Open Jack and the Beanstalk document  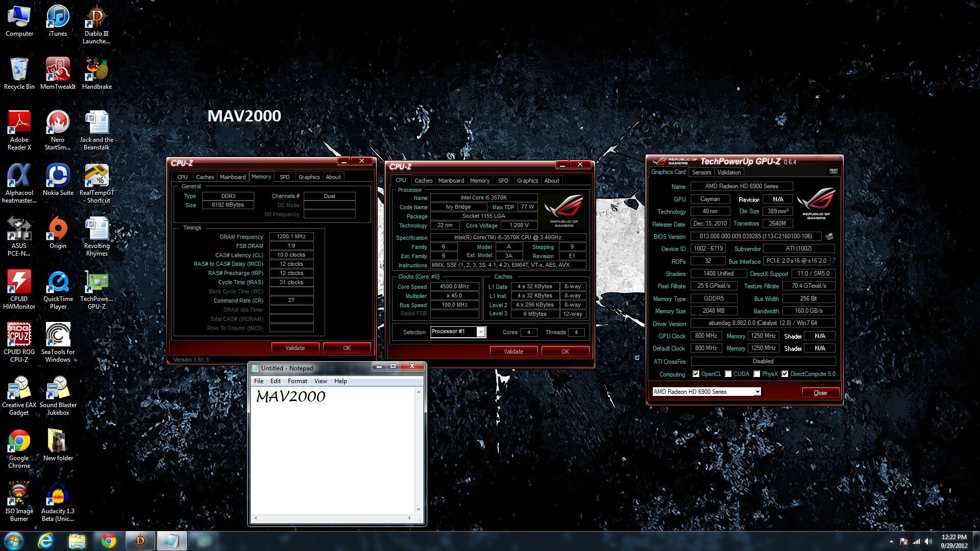(96, 131)
